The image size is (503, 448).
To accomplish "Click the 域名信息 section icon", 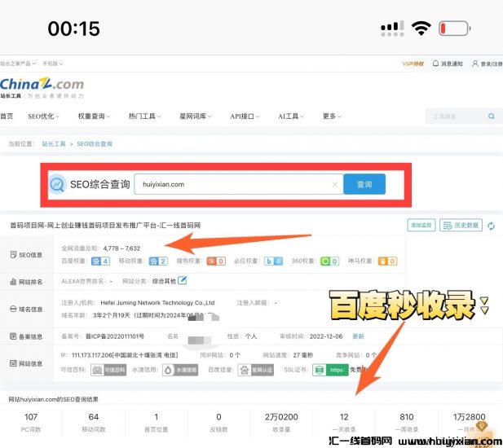I will (x=13, y=310).
